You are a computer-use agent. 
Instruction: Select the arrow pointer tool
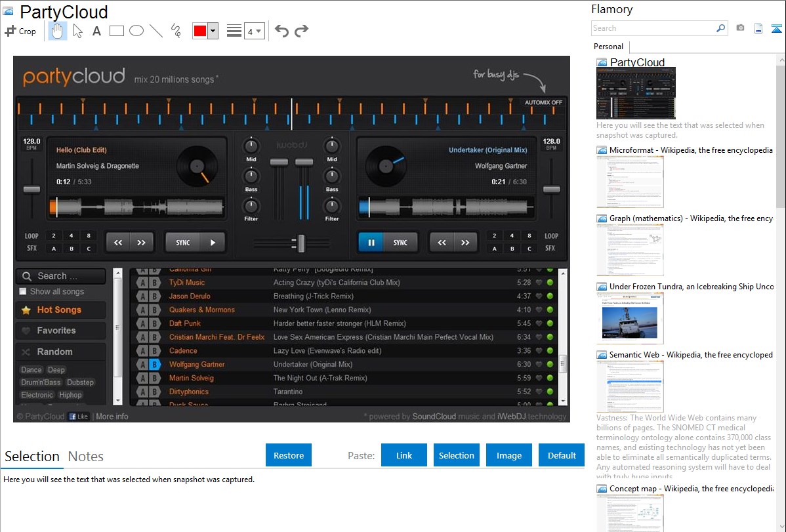click(x=77, y=31)
